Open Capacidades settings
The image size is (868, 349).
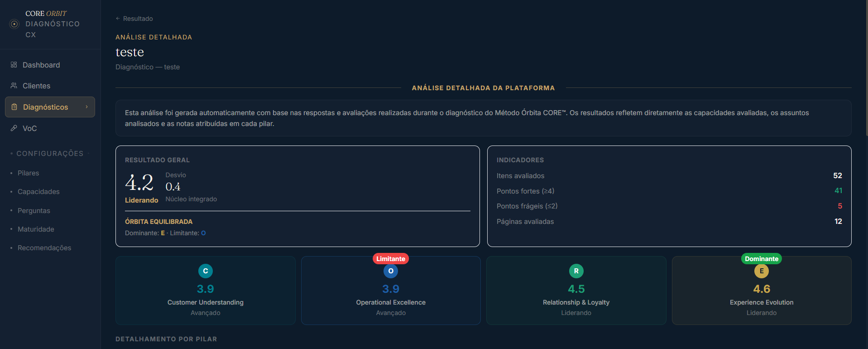(38, 192)
